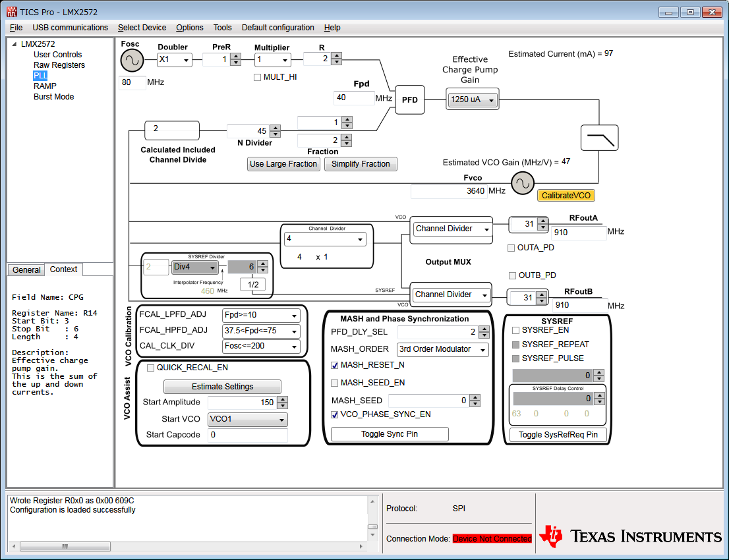Open the Help menu
Image resolution: width=729 pixels, height=560 pixels.
pyautogui.click(x=332, y=28)
